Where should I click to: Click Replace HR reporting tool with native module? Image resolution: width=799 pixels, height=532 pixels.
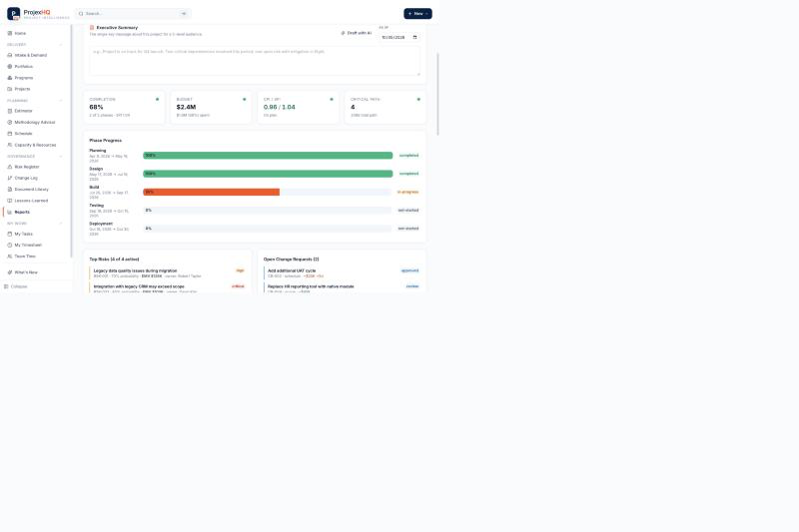[x=311, y=286]
